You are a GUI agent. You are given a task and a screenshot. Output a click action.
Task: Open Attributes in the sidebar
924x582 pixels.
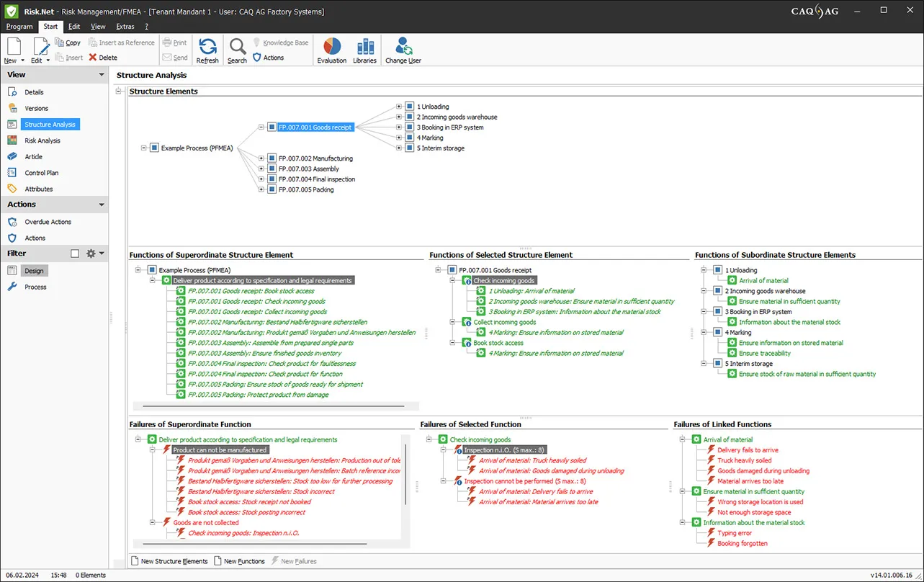[x=39, y=189]
